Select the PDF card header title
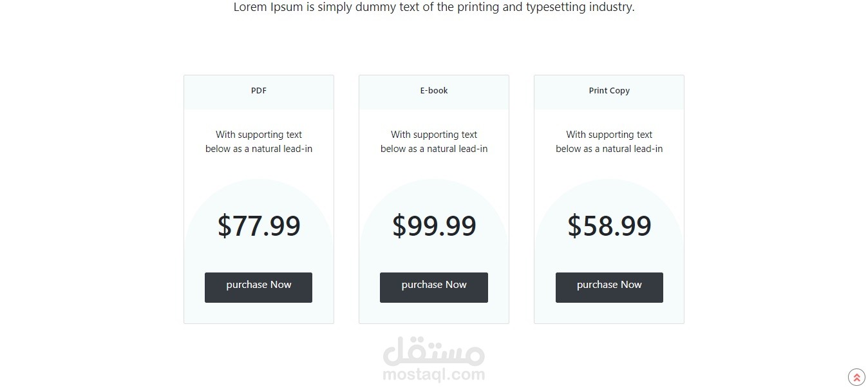This screenshot has height=391, width=868. pyautogui.click(x=259, y=91)
